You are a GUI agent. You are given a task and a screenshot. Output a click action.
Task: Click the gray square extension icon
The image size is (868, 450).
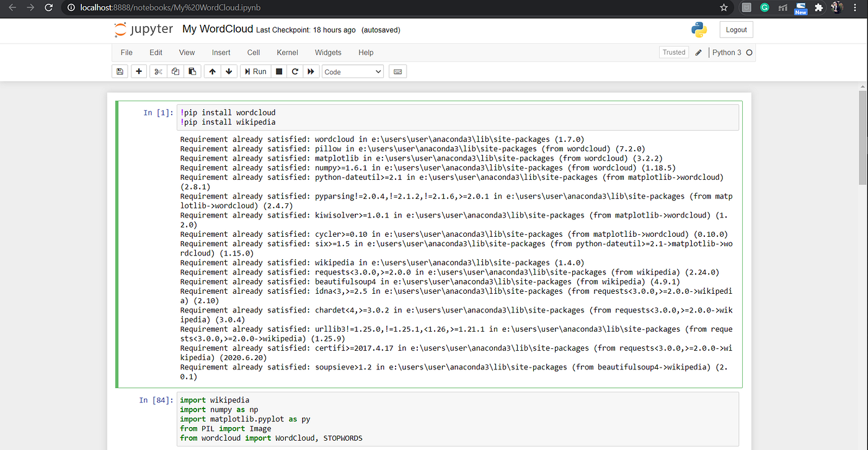(x=746, y=7)
